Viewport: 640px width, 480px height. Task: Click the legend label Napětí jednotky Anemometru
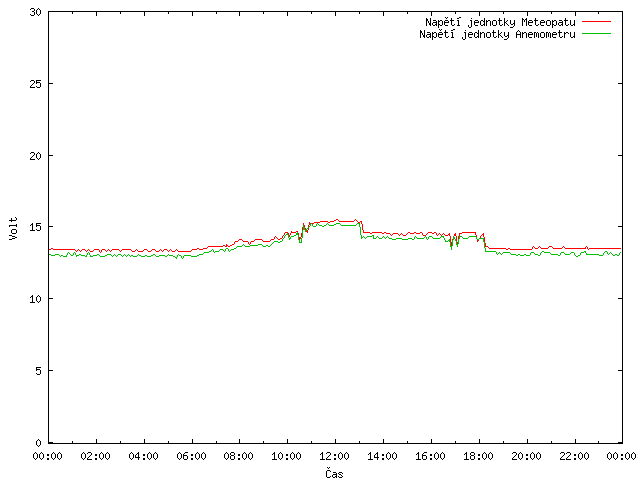[497, 34]
